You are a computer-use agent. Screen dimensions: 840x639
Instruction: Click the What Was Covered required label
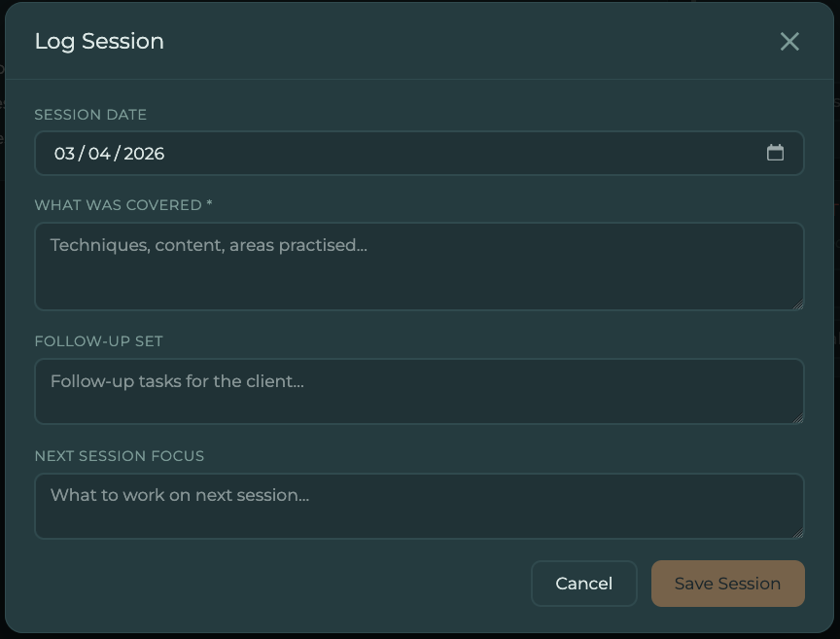122,205
